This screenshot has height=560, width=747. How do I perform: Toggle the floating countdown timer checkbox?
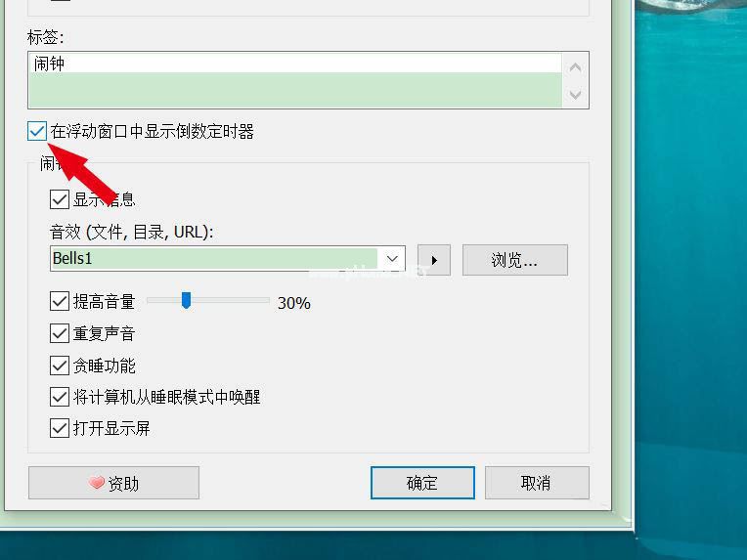(37, 131)
